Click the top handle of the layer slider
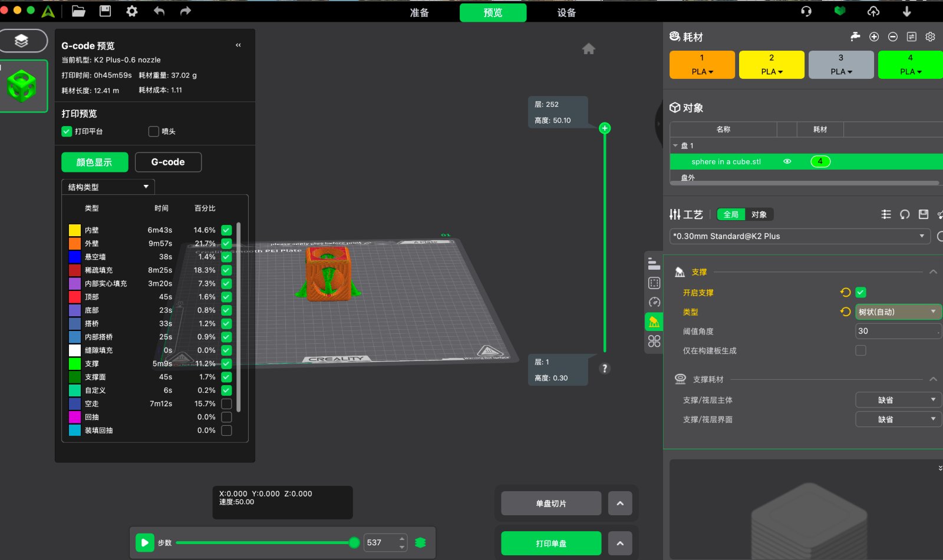Viewport: 943px width, 560px height. (604, 128)
